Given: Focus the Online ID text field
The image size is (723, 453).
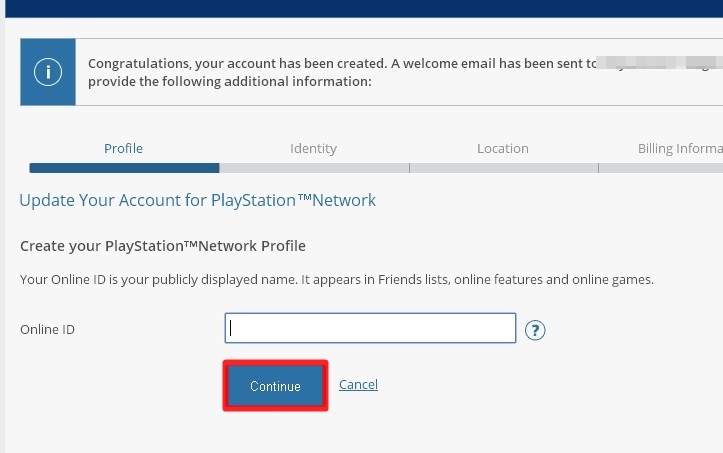Looking at the screenshot, I should coord(370,328).
